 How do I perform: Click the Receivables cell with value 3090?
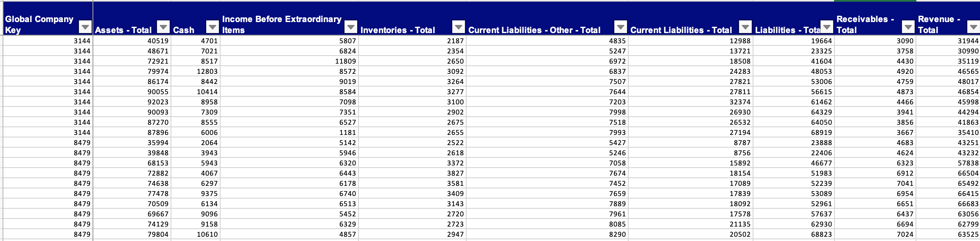(875, 41)
